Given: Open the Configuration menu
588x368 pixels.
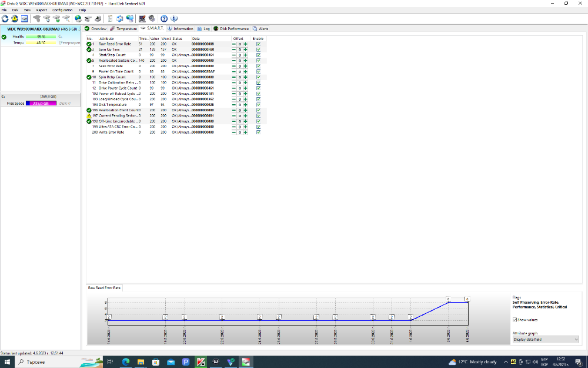Looking at the screenshot, I should 62,10.
